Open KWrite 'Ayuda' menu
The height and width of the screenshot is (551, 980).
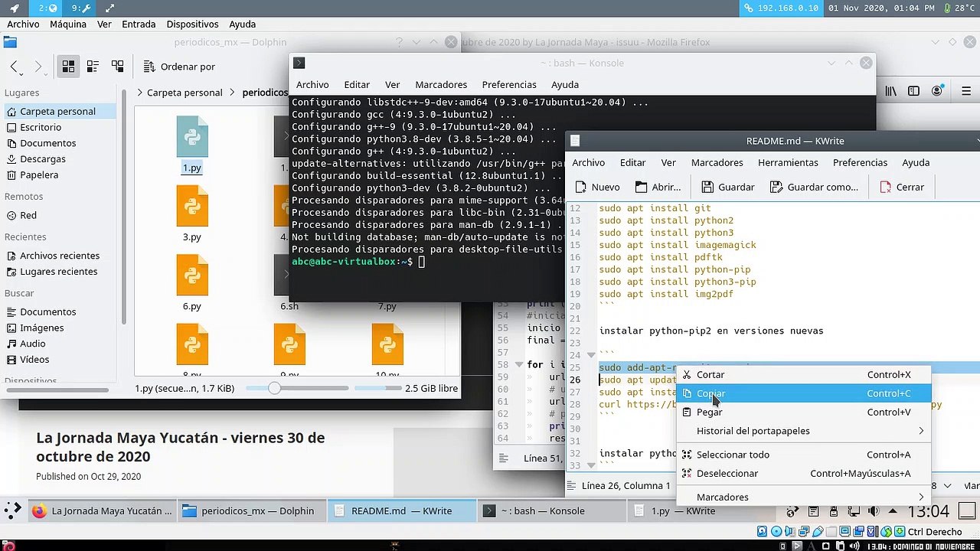click(916, 162)
